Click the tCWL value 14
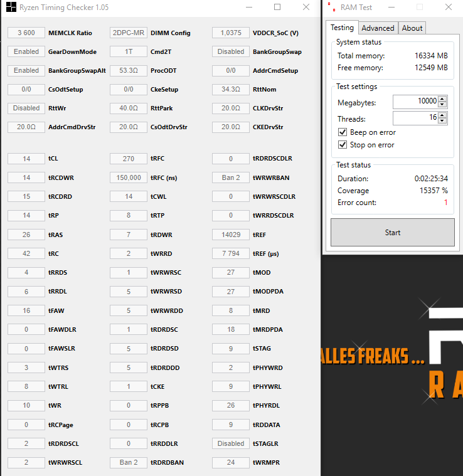 [x=129, y=196]
